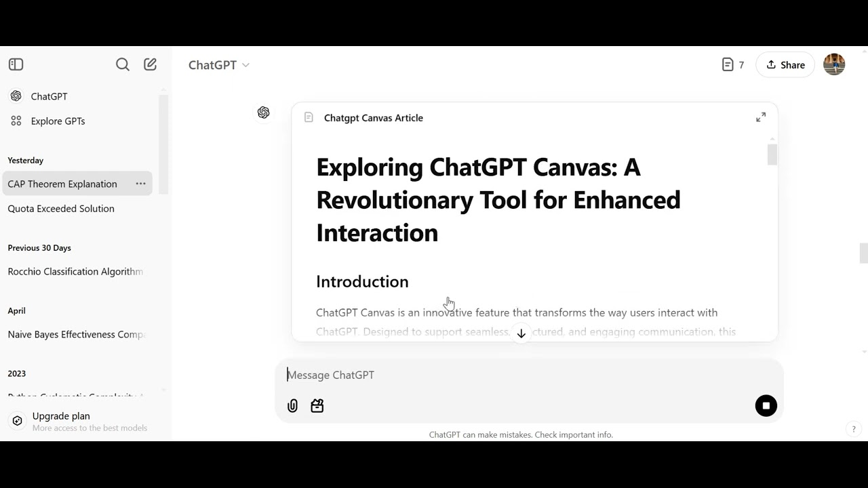This screenshot has width=868, height=488.
Task: Click the ChatGPT logo in the sidebar
Action: click(16, 96)
